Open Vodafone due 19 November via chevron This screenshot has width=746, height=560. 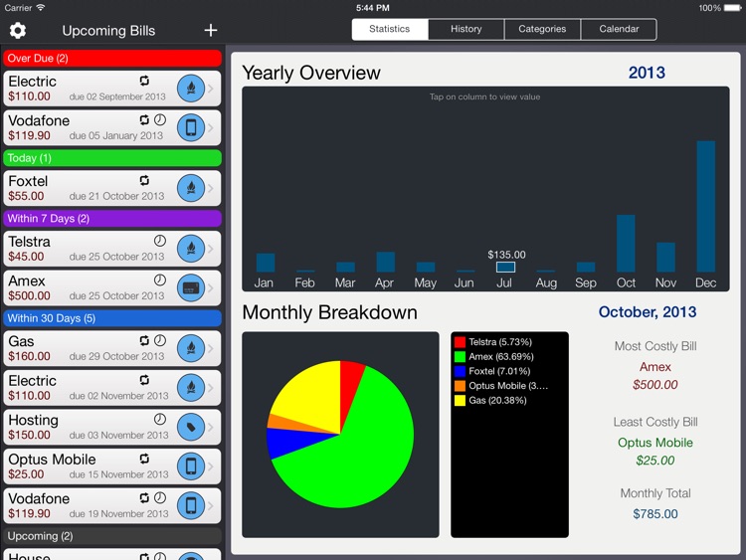point(211,505)
